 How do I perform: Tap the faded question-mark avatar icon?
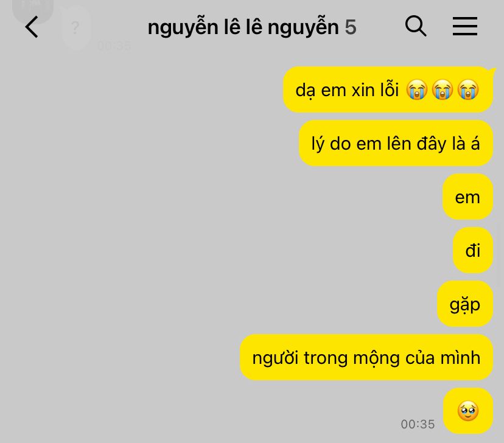coord(75,28)
